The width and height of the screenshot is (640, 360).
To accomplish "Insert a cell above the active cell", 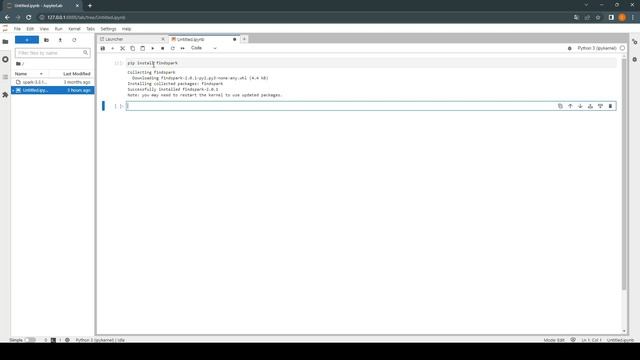I will (590, 106).
